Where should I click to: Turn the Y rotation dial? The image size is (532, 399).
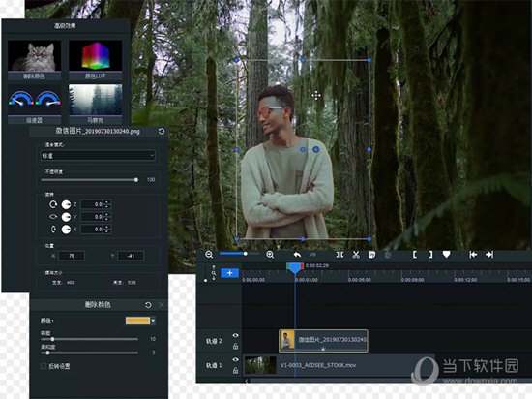tap(66, 217)
